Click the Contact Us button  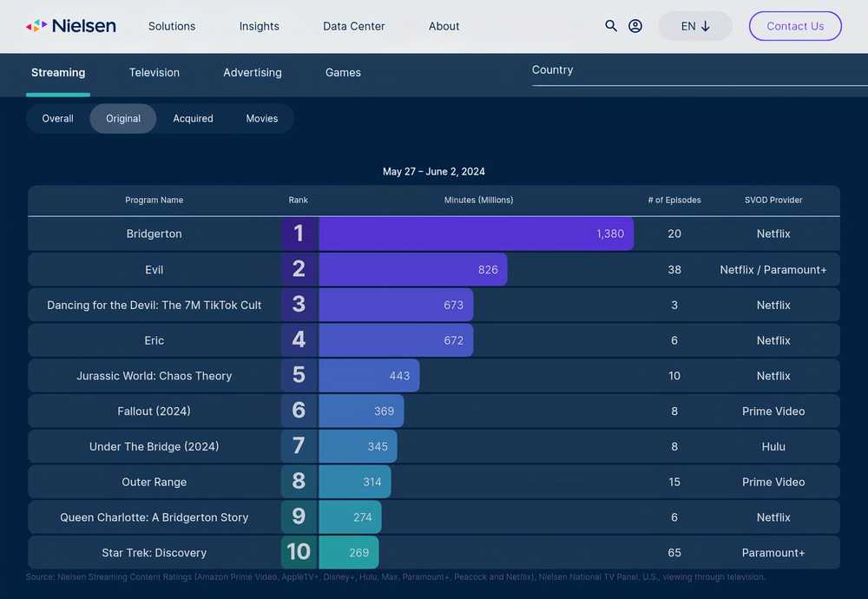tap(795, 26)
